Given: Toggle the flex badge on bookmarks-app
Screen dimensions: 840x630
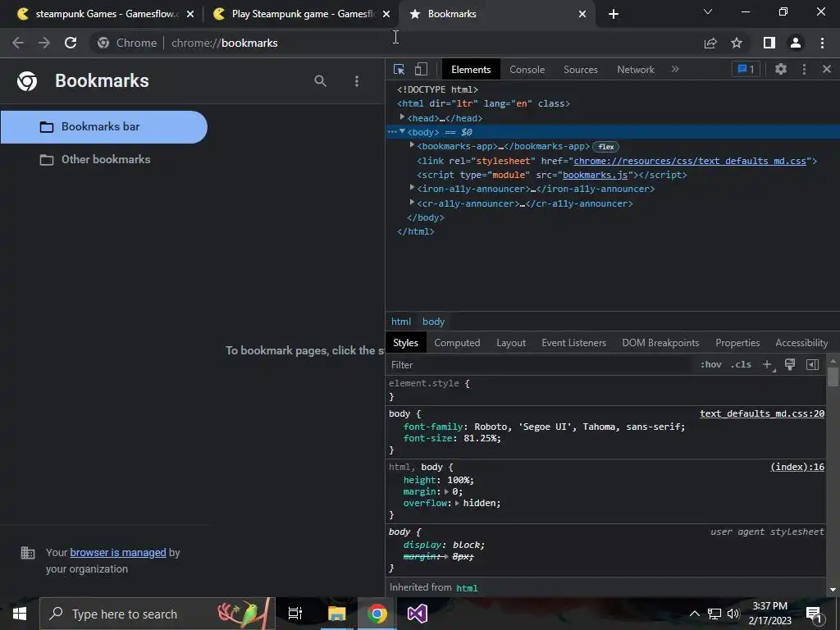Looking at the screenshot, I should click(606, 147).
